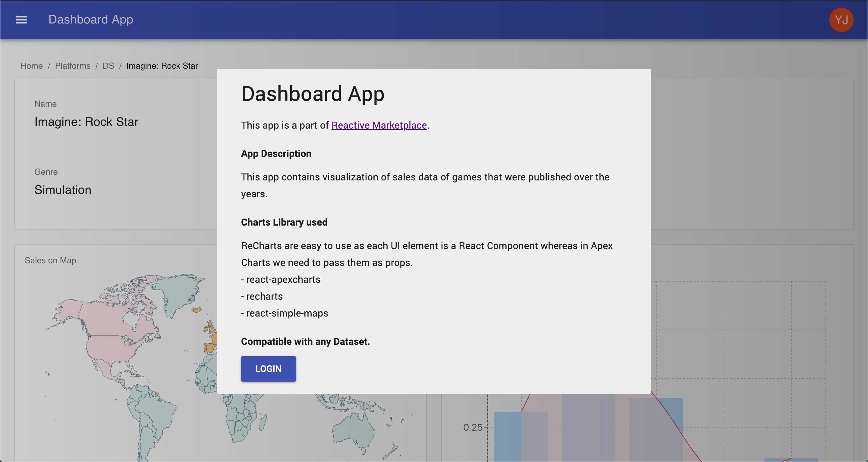868x462 pixels.
Task: Click Imagine: Rock Star breadcrumb
Action: (x=162, y=66)
